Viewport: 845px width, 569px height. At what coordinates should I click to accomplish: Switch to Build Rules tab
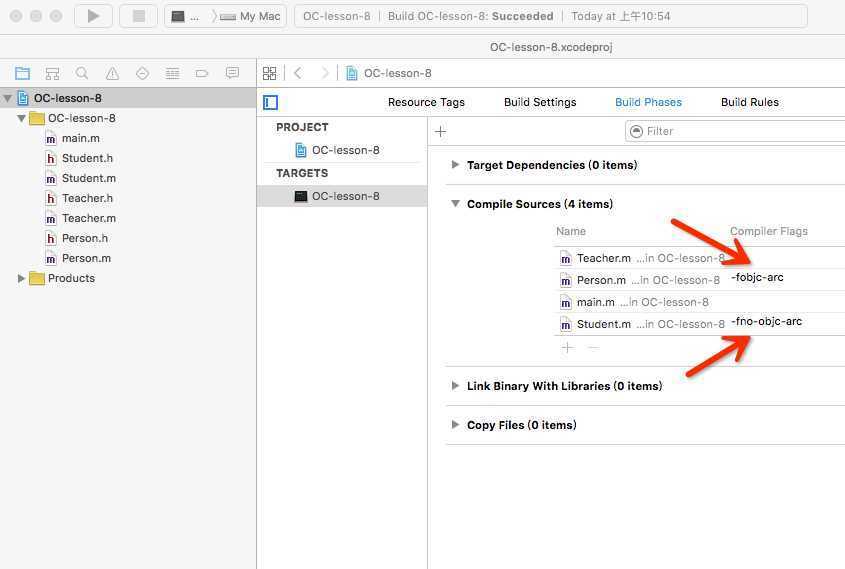(750, 102)
